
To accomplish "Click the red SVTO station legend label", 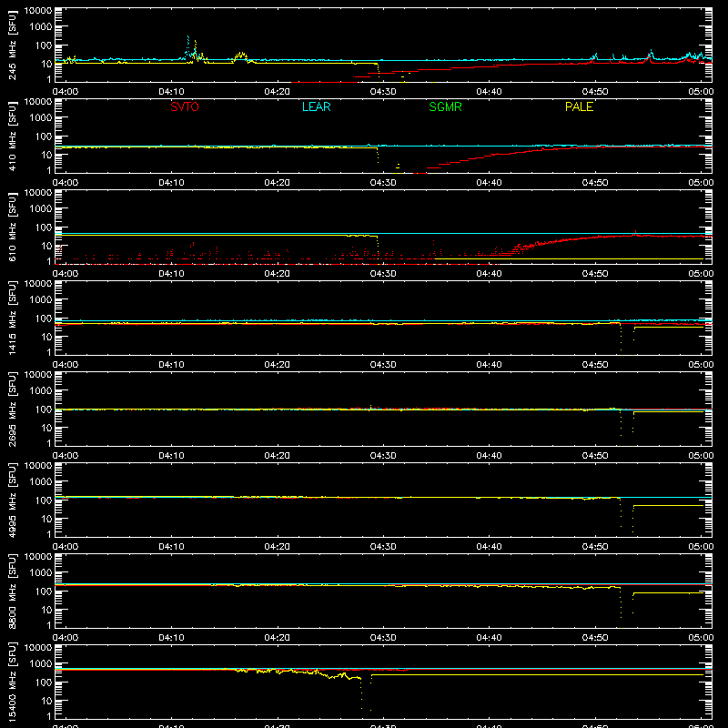I will (x=185, y=106).
